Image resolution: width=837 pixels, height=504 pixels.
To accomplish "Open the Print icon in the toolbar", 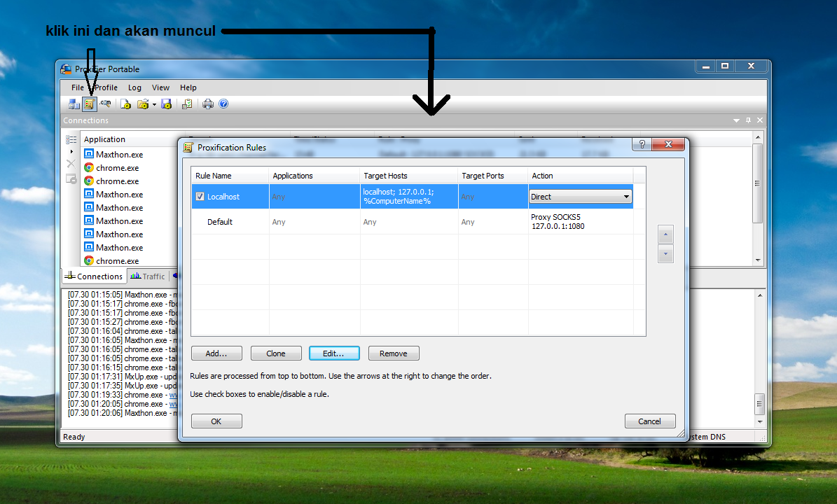I will [207, 104].
